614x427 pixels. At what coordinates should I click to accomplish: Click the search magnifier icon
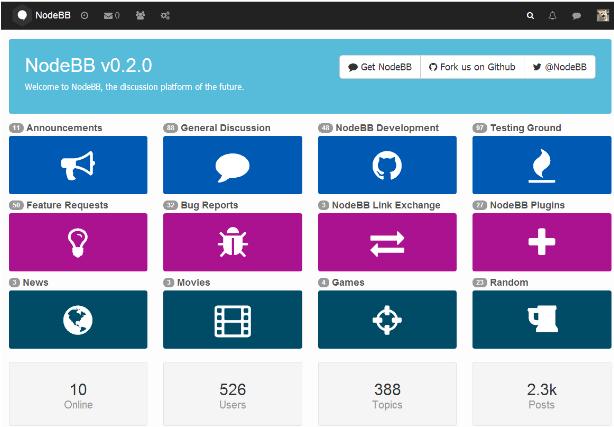click(x=530, y=16)
